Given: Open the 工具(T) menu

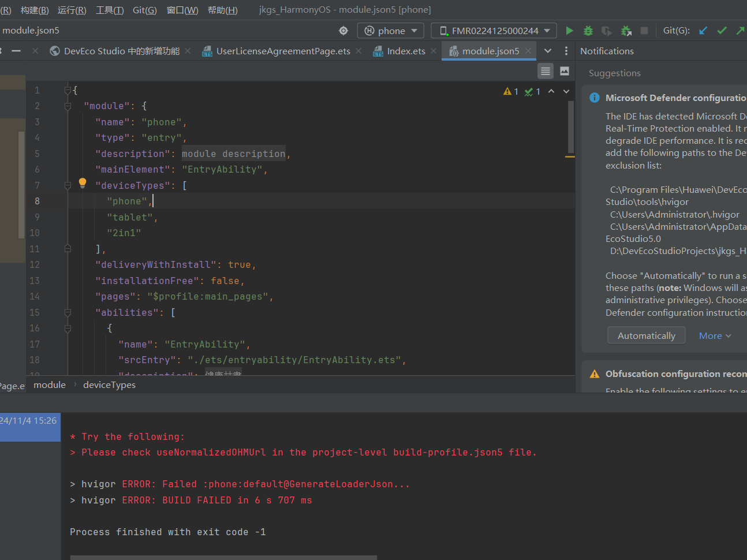Looking at the screenshot, I should pyautogui.click(x=110, y=10).
